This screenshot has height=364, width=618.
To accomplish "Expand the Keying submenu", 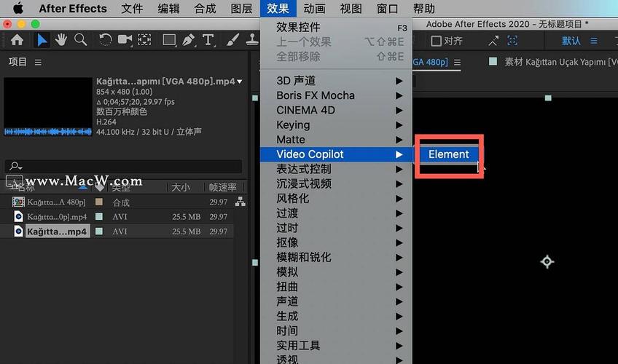I will 336,124.
